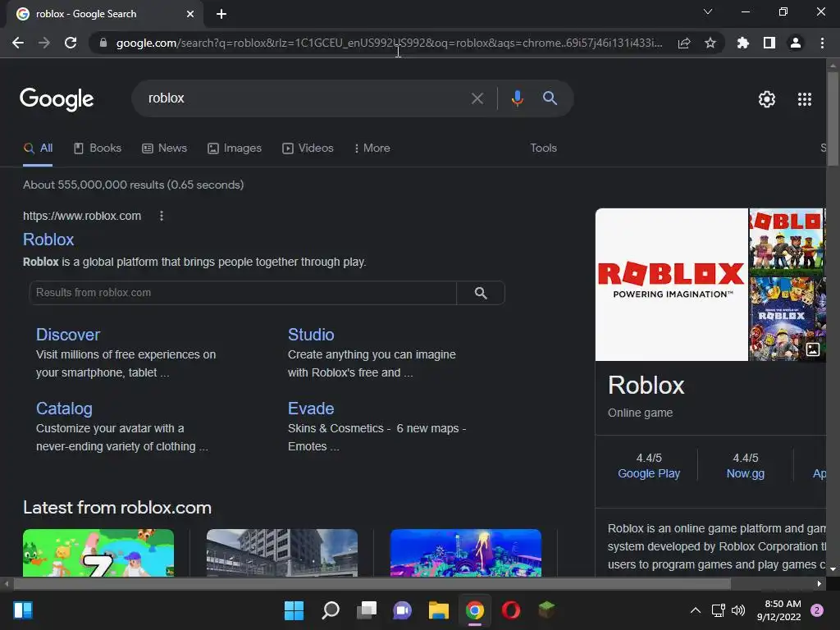Open a new browser tab

tap(221, 14)
